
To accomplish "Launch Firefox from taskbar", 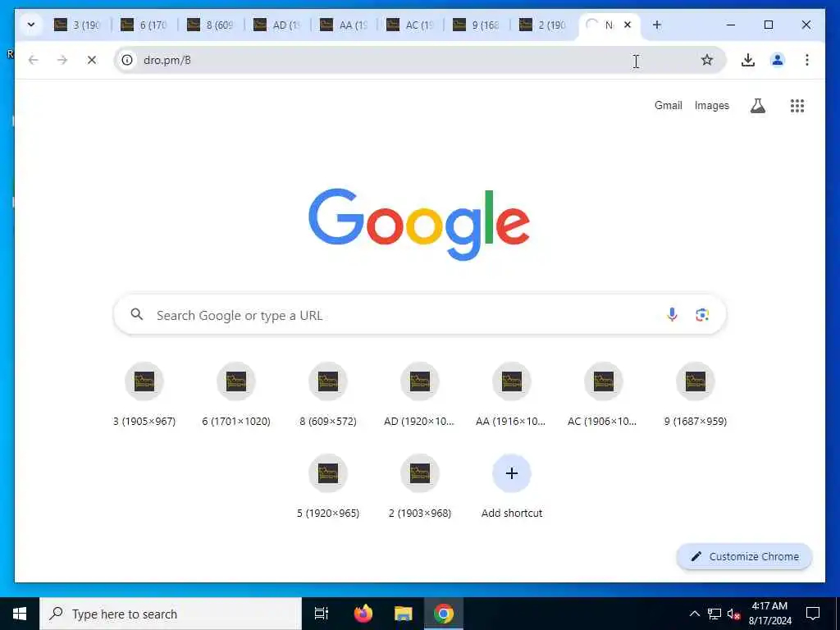I will pos(363,614).
